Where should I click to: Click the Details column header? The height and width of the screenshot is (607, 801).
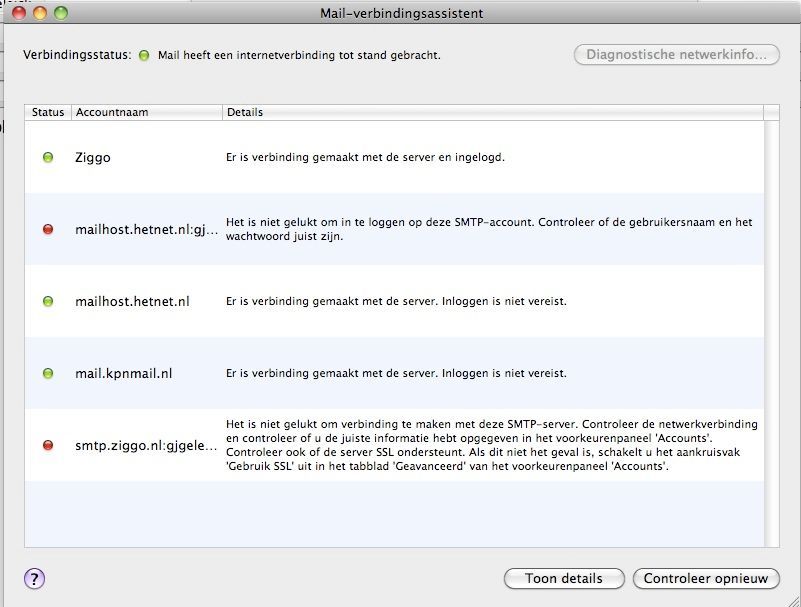492,112
